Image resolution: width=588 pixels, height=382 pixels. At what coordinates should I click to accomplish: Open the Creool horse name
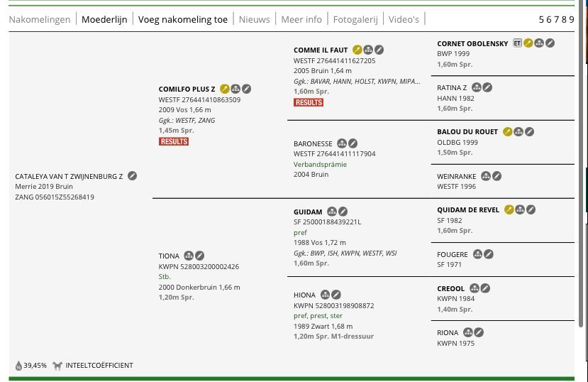click(x=450, y=288)
